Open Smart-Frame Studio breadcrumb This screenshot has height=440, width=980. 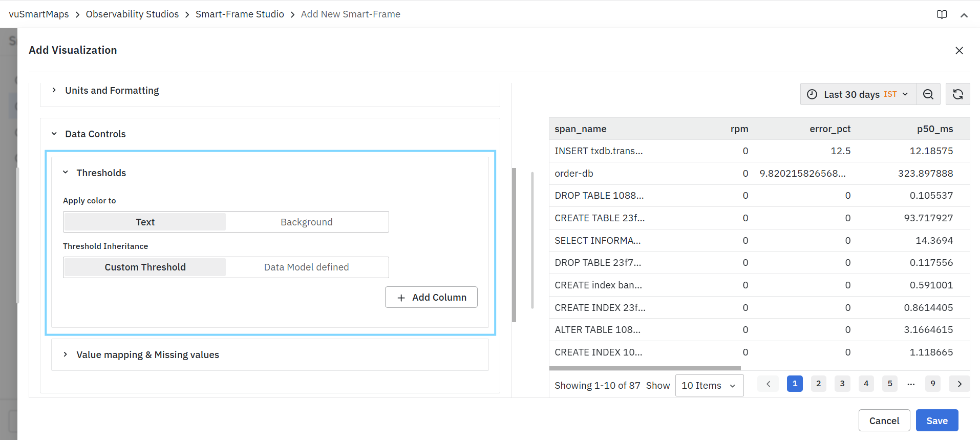pyautogui.click(x=240, y=14)
